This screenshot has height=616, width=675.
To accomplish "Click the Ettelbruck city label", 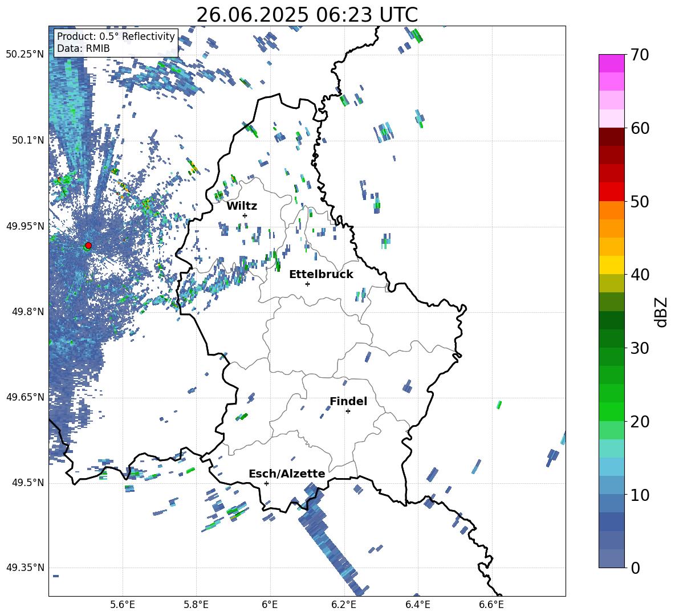I will point(321,275).
